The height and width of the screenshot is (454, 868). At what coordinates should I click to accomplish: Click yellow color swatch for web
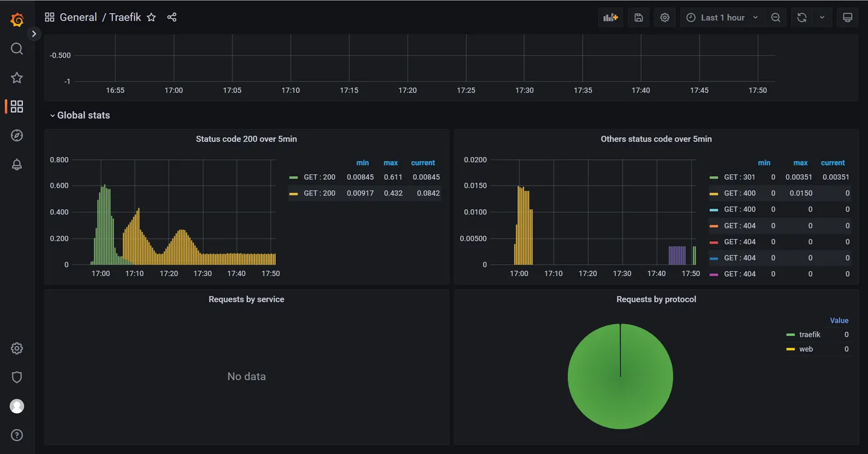[x=790, y=349]
